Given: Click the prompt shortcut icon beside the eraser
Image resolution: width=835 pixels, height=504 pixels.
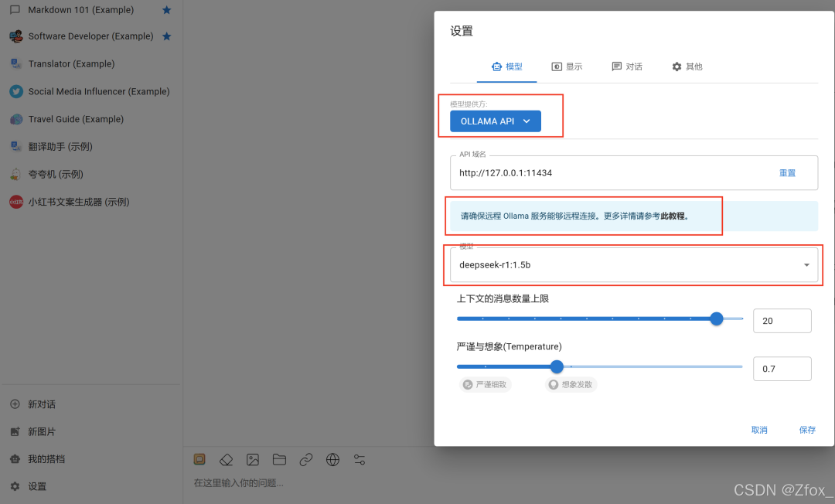Looking at the screenshot, I should click(199, 459).
